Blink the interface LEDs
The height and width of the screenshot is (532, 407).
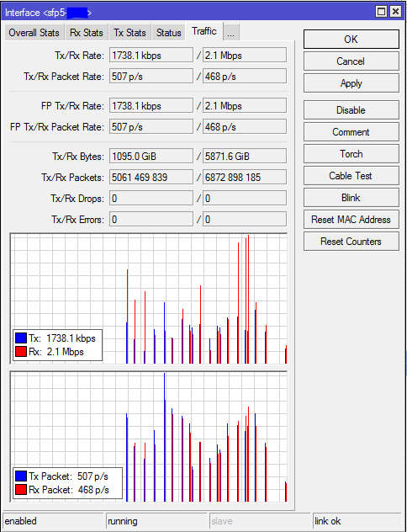pyautogui.click(x=351, y=198)
